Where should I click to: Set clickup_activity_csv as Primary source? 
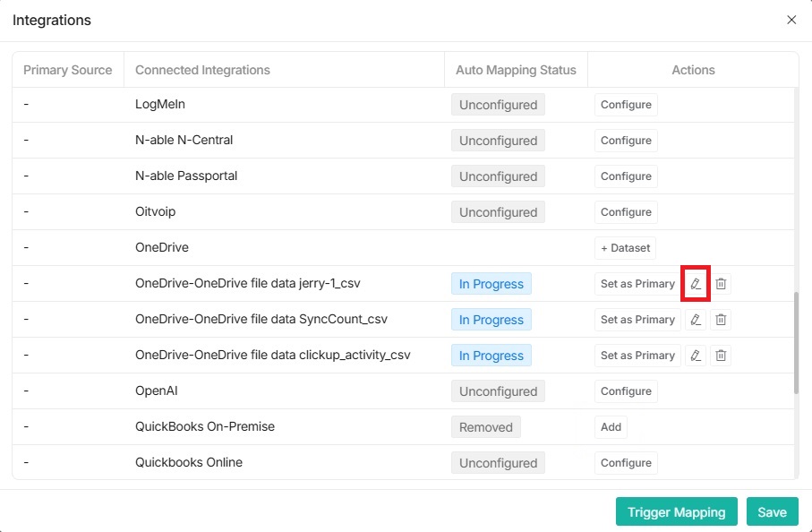pos(637,356)
